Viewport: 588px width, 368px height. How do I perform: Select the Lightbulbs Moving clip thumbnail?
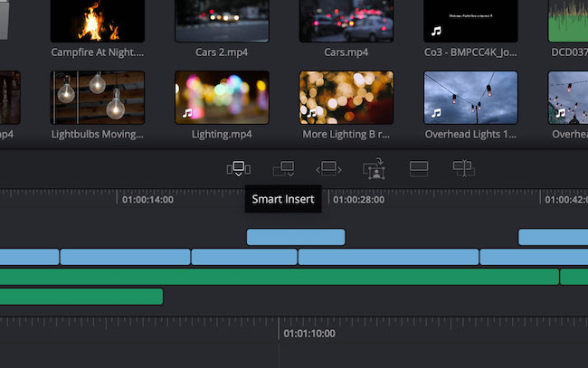click(97, 97)
